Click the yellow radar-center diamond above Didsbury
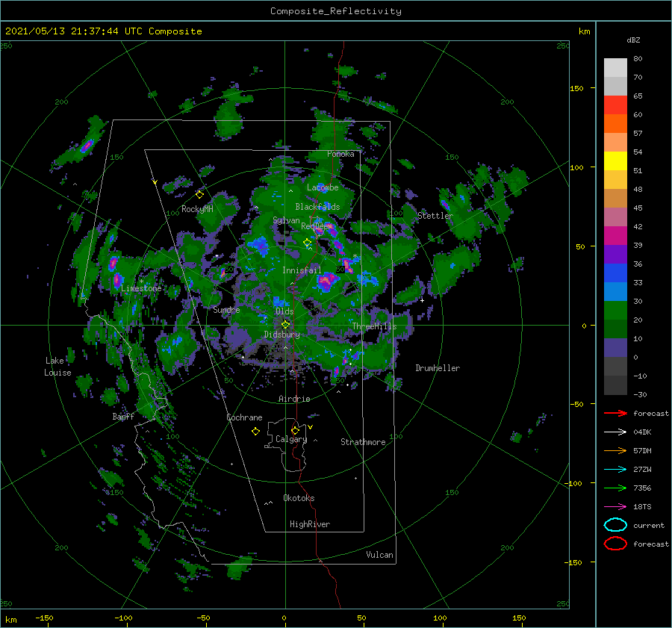Screen dimensions: 672x628 (285, 325)
